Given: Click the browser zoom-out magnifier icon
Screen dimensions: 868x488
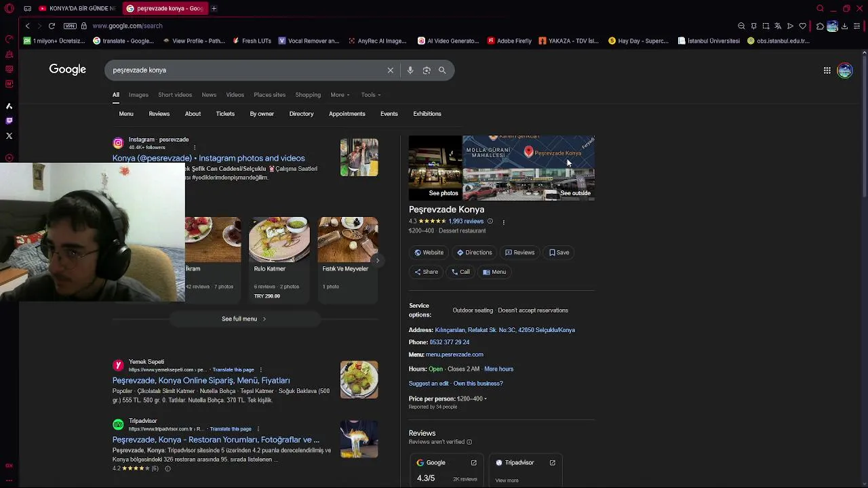Looking at the screenshot, I should point(741,26).
